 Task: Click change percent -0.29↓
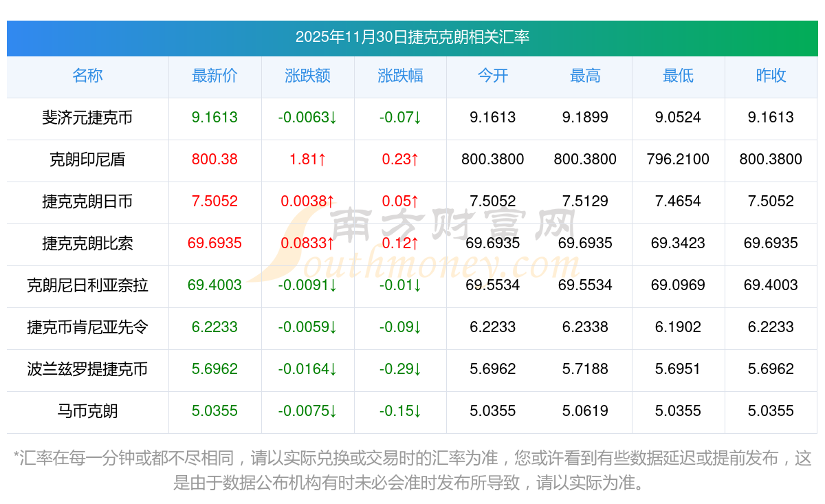(400, 369)
